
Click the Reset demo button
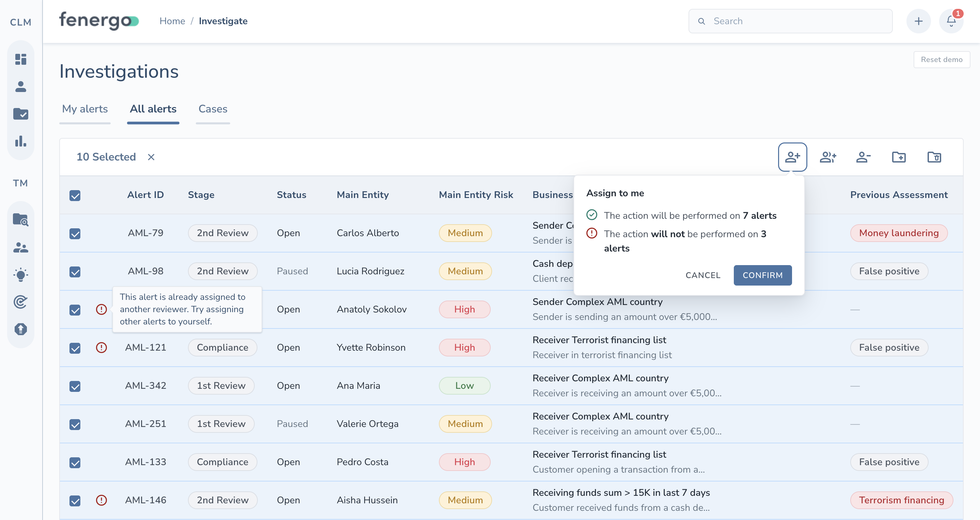click(x=942, y=59)
